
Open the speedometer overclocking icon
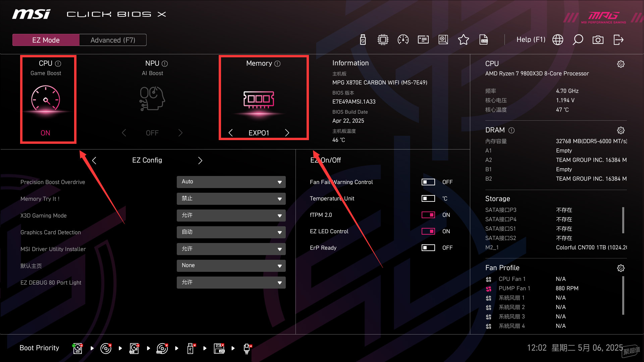403,40
